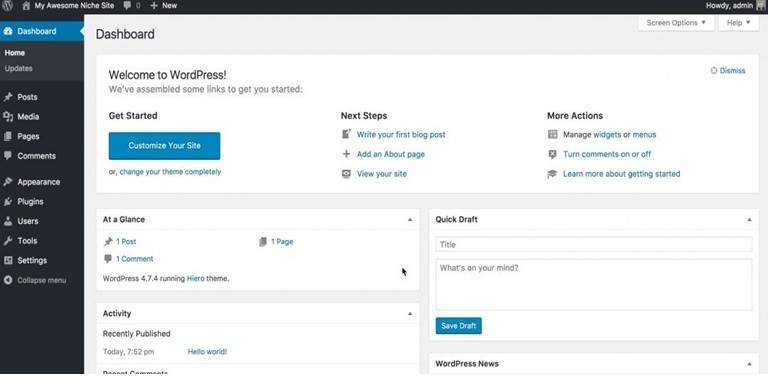
Task: Open the Learn more about getting started link
Action: 622,173
